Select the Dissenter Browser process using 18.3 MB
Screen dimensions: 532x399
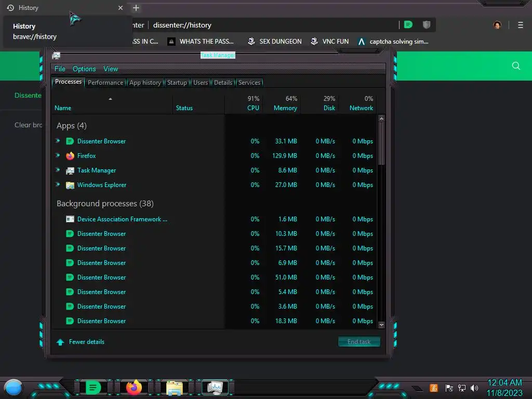tap(215, 321)
